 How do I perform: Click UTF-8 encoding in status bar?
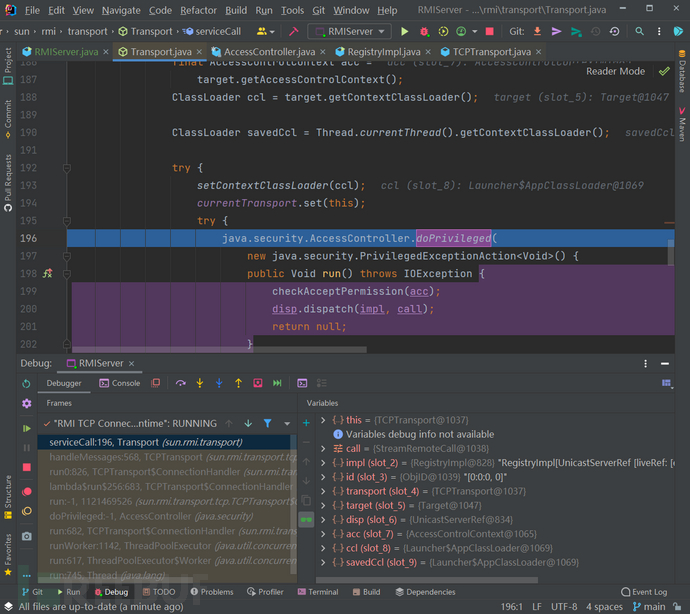click(x=564, y=607)
